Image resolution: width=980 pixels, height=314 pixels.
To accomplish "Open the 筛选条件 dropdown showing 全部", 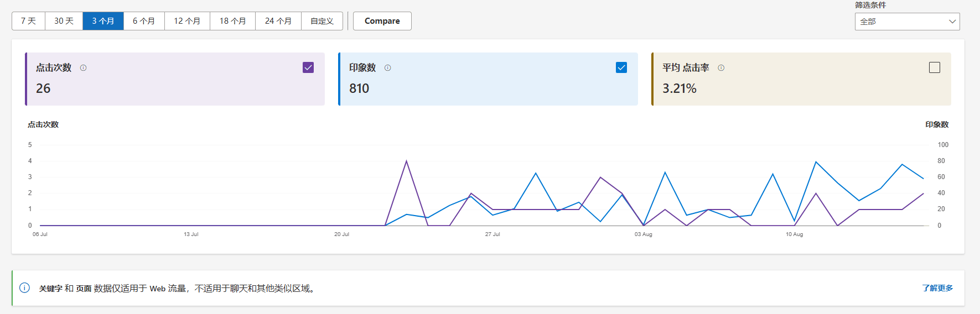I will (906, 22).
